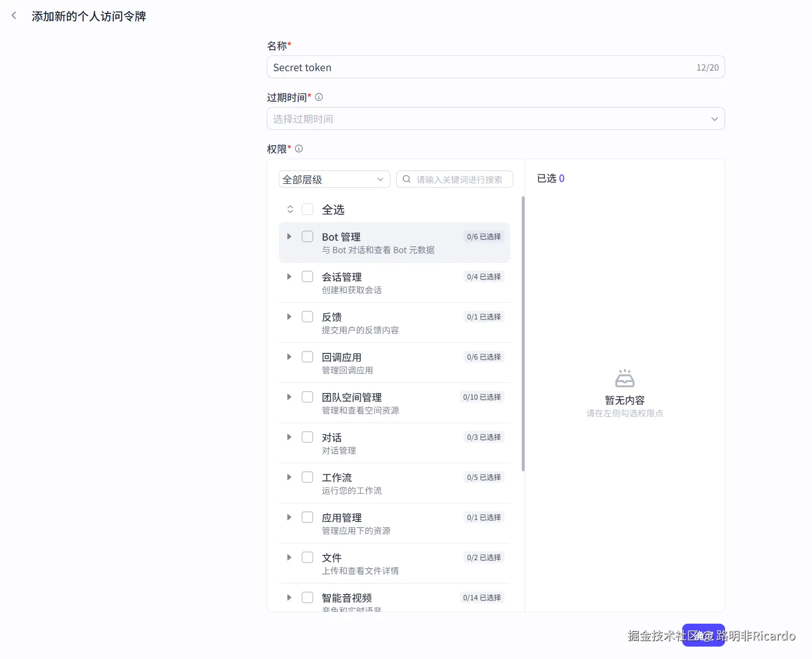The height and width of the screenshot is (659, 812).
Task: Tick the 团队空间管理 checkbox
Action: pyautogui.click(x=307, y=397)
